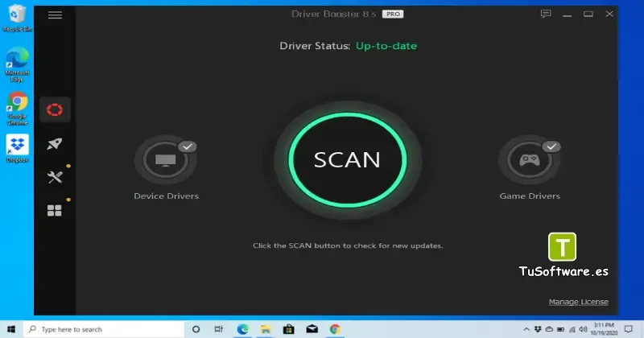Open the Mail app from taskbar
Viewport: 644px width, 338px height.
(312, 329)
